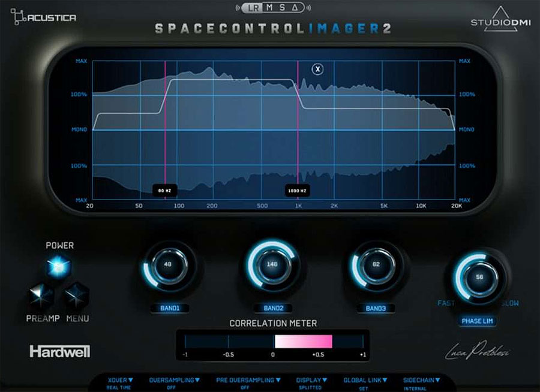This screenshot has width=540, height=392.
Task: Click the Phase Lim speed knob
Action: [479, 277]
